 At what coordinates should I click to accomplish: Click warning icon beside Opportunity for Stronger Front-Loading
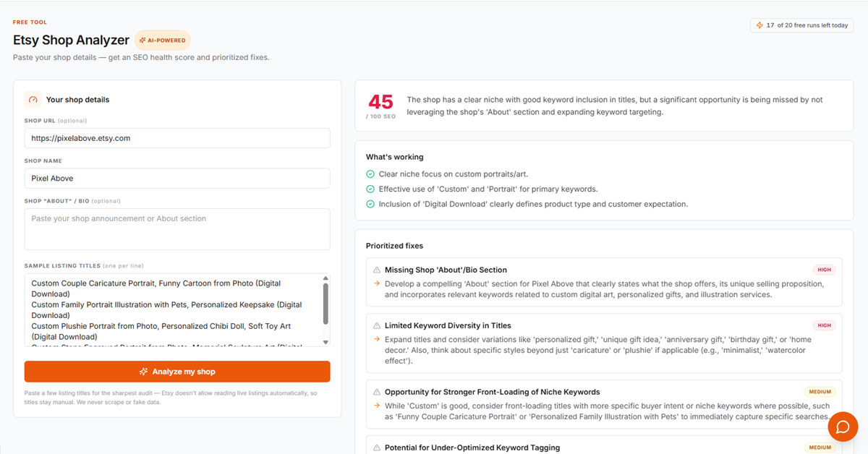pyautogui.click(x=376, y=392)
